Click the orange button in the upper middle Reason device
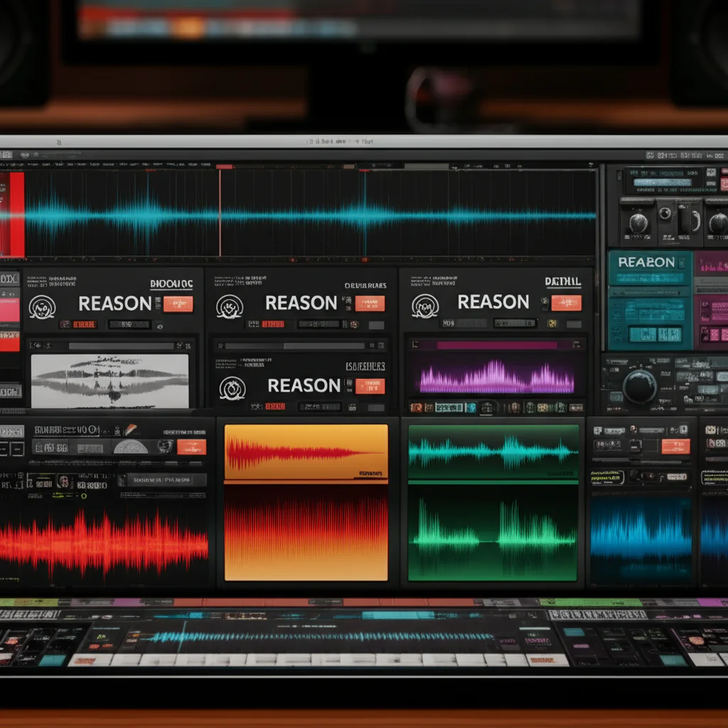This screenshot has height=728, width=728. click(x=370, y=304)
